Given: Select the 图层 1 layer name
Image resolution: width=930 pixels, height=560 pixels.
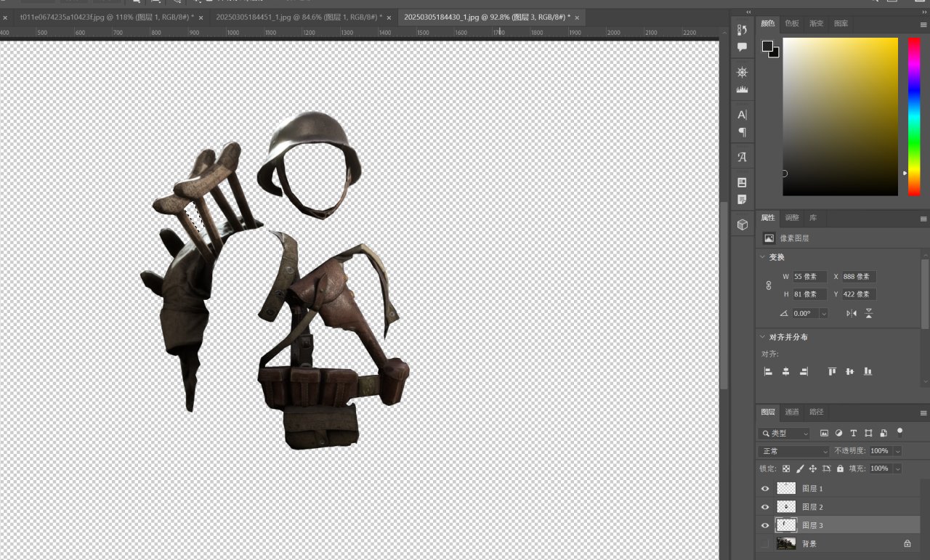Looking at the screenshot, I should 812,489.
